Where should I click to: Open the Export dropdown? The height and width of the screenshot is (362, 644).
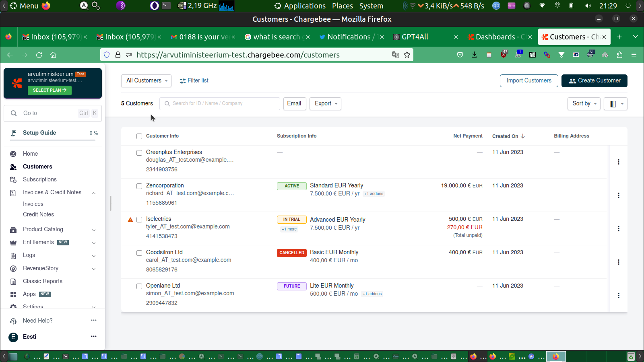point(325,104)
